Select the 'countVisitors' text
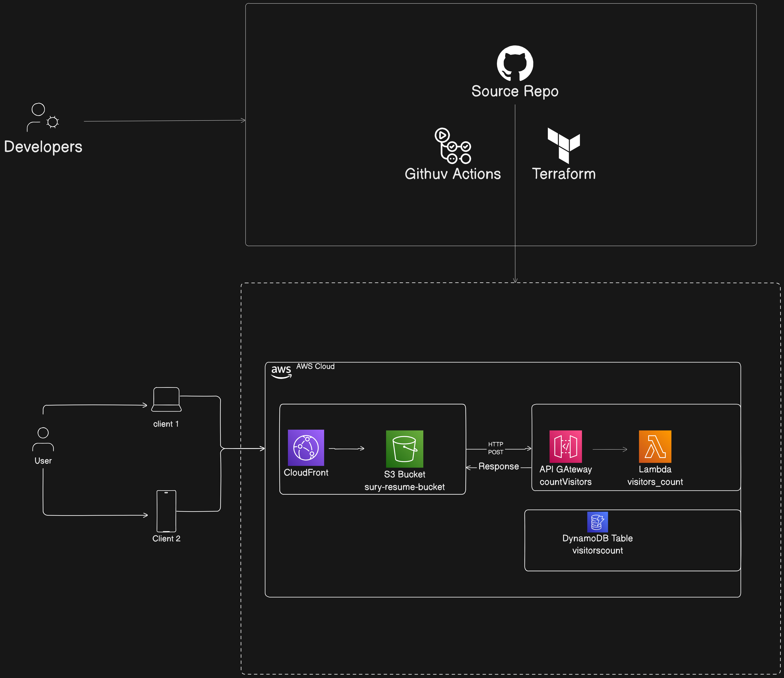Viewport: 784px width, 678px height. tap(566, 482)
